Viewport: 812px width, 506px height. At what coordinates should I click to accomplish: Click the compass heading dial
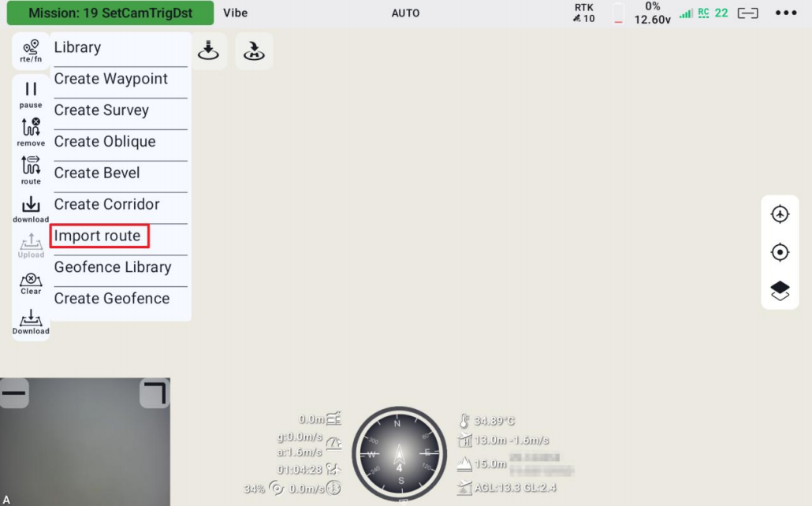tap(399, 456)
